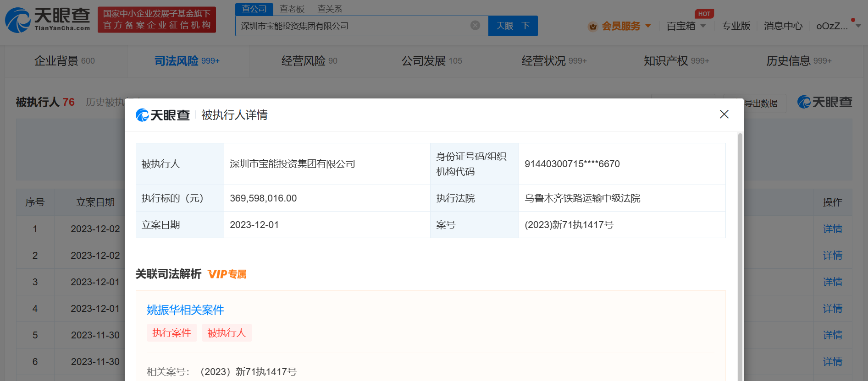Click the 深圳市宝能投资集团有限公司 table cell
Viewport: 868px width, 381px height.
327,164
